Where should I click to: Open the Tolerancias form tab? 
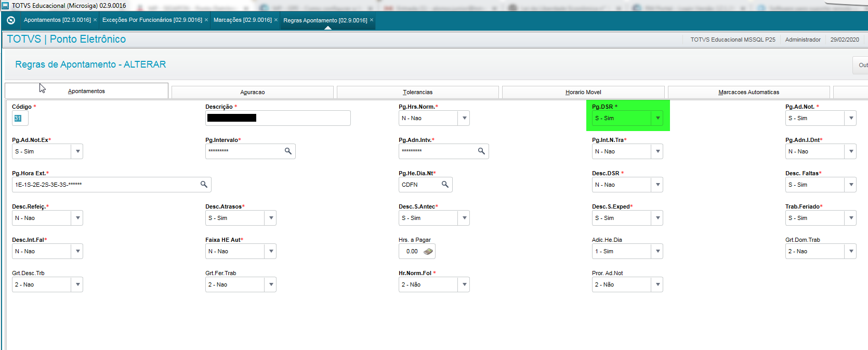[x=418, y=92]
